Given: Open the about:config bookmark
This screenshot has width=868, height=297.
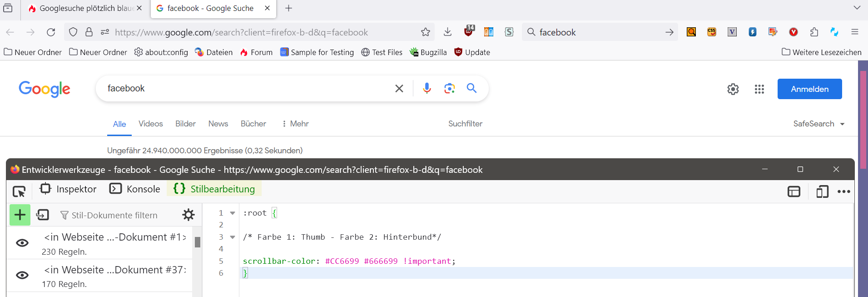Looking at the screenshot, I should pyautogui.click(x=161, y=52).
